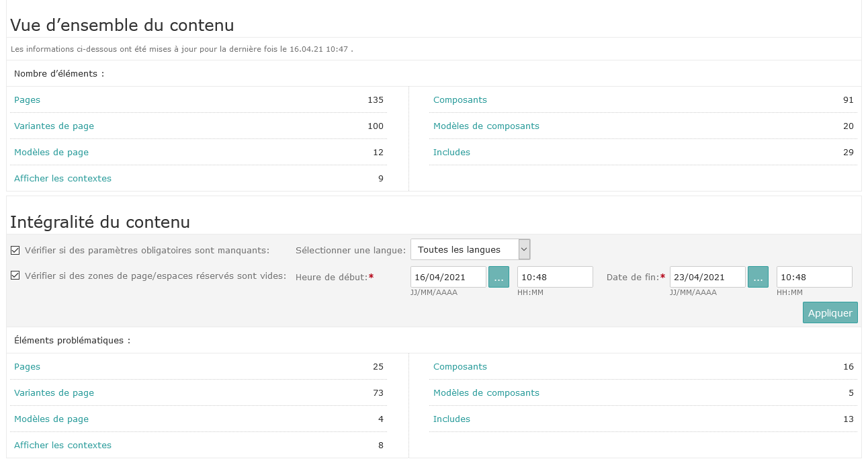Click the start time field
Image resolution: width=868 pixels, height=463 pixels.
(x=554, y=277)
